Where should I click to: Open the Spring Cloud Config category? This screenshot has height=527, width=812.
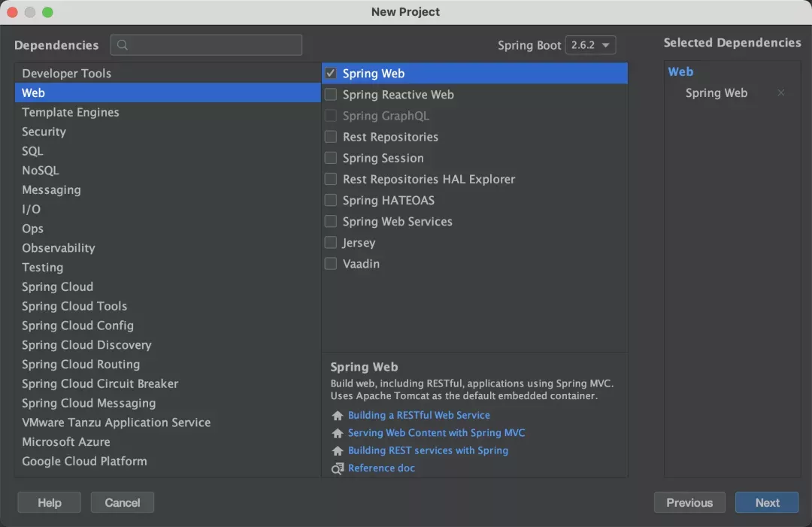point(168,326)
